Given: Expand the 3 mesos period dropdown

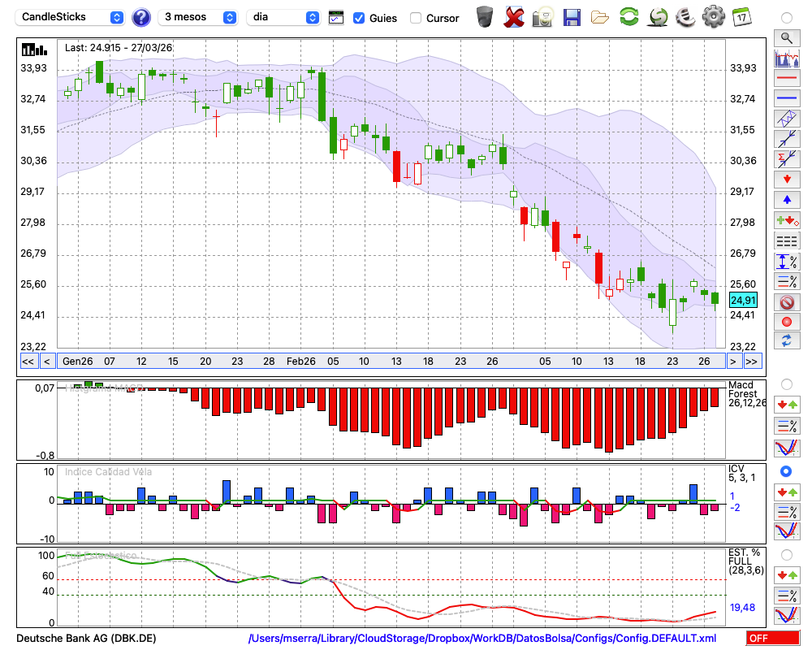Looking at the screenshot, I should pos(199,17).
